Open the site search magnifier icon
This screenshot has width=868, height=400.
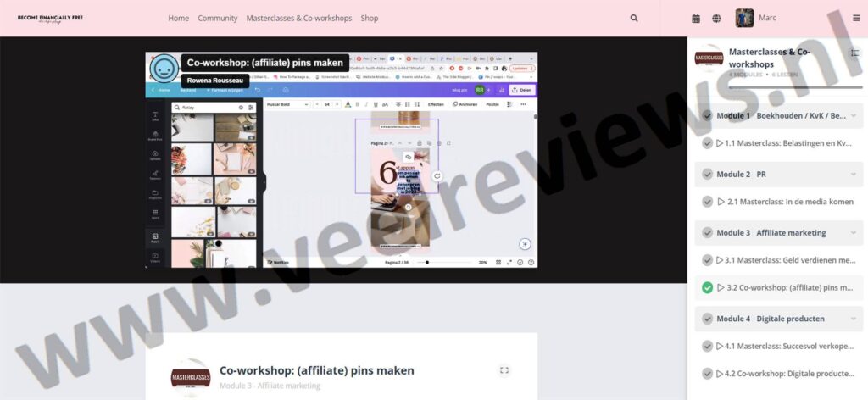click(x=634, y=19)
